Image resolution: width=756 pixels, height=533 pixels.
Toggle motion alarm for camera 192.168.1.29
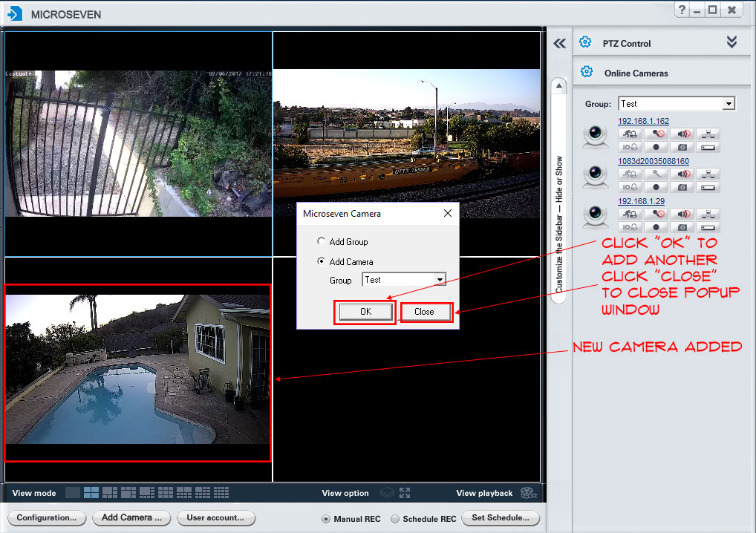pyautogui.click(x=630, y=214)
